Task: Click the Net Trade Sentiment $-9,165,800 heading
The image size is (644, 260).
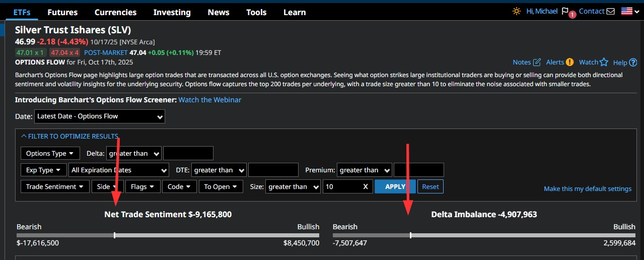Action: click(x=168, y=214)
